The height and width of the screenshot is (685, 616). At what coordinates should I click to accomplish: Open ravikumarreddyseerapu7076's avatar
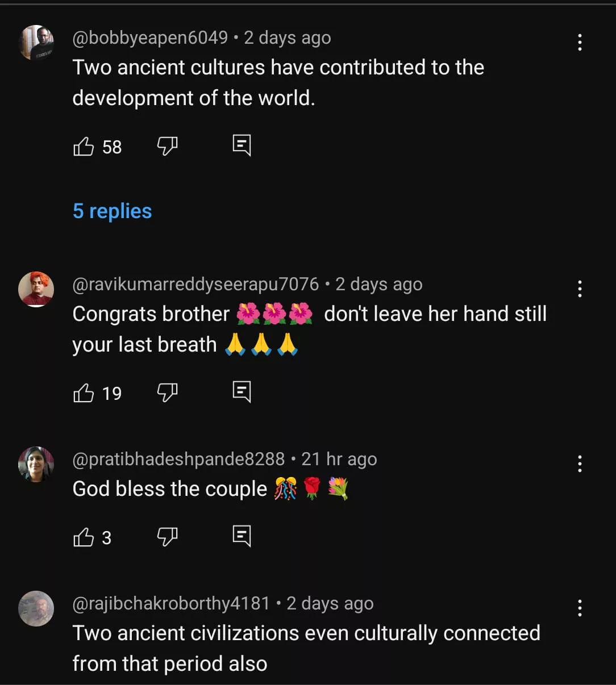click(x=36, y=289)
